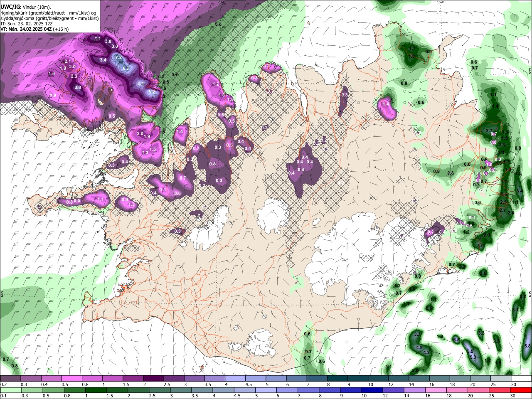The height and width of the screenshot is (399, 532).
Task: Click the 4.2 value in the green rain cell
Action: (x=426, y=353)
